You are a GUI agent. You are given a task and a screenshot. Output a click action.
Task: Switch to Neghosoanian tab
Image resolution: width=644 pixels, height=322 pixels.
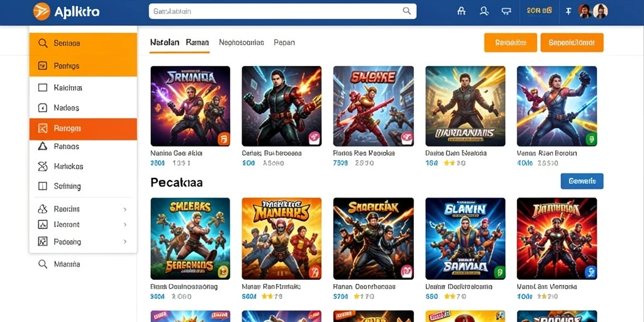point(241,42)
